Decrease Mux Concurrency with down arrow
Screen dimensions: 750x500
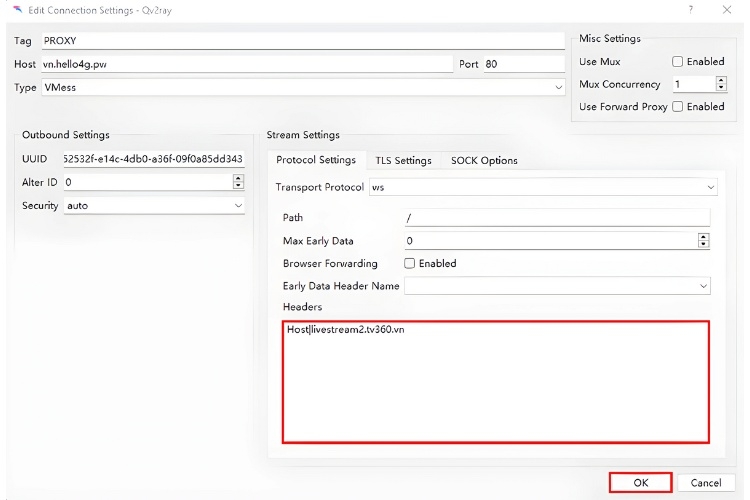pos(721,88)
